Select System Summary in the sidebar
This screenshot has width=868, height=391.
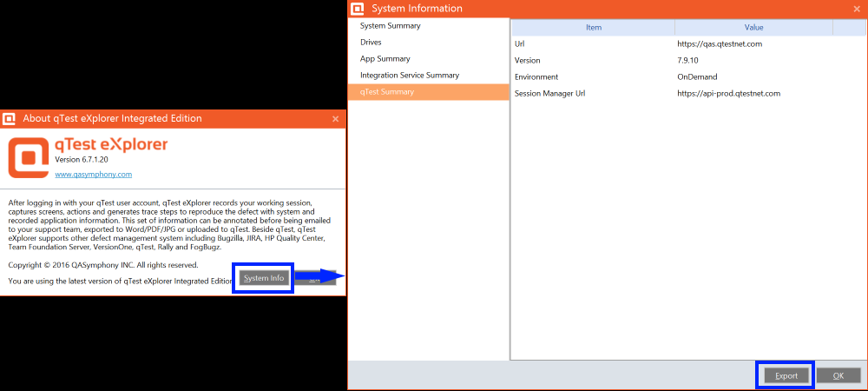pyautogui.click(x=428, y=26)
